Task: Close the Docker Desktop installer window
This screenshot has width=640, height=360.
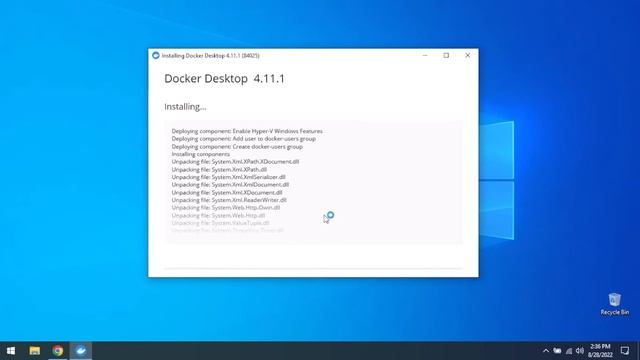Action: point(467,55)
